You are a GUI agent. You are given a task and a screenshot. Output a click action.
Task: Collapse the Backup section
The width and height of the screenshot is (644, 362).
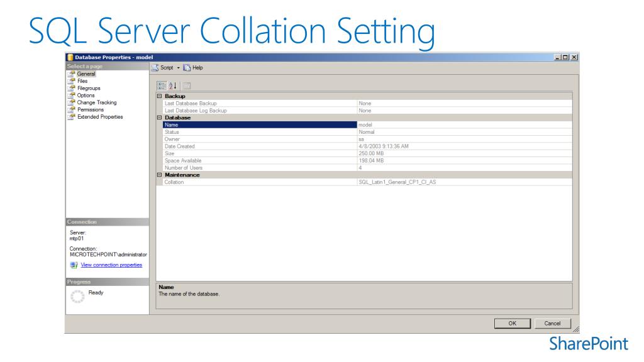159,96
